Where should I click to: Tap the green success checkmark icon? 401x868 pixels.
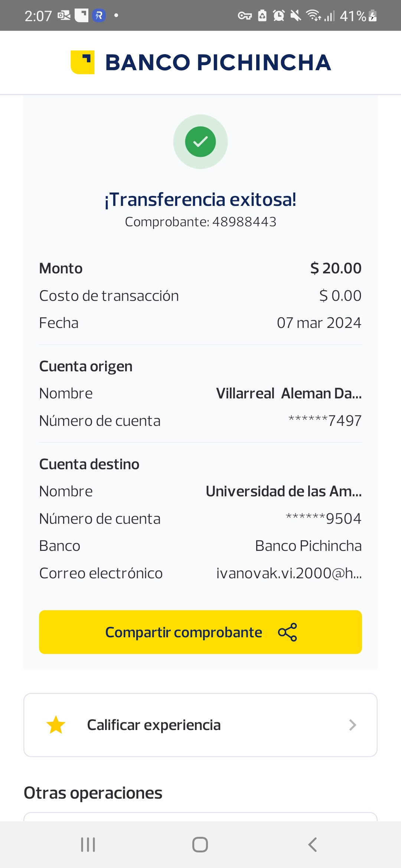[200, 142]
